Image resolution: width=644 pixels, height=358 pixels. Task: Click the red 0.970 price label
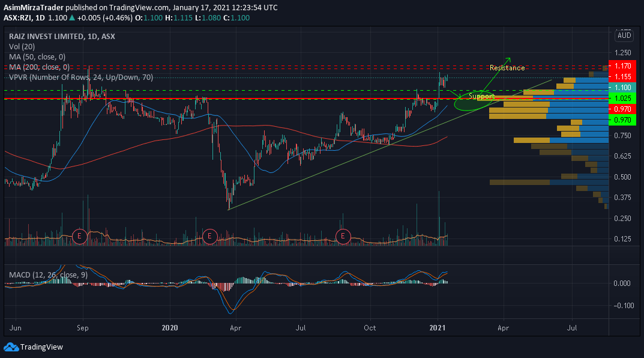[x=622, y=109]
